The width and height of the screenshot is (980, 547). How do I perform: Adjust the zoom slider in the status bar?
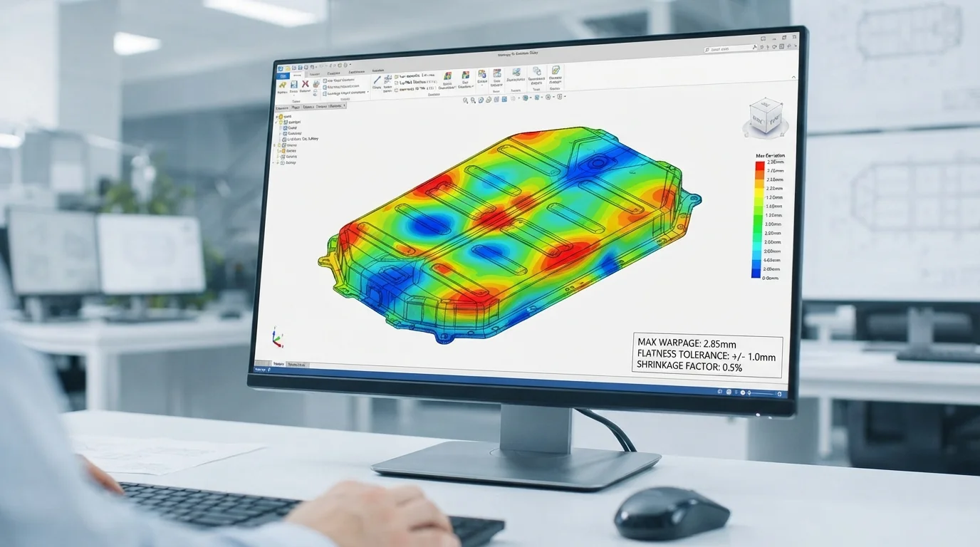(761, 393)
